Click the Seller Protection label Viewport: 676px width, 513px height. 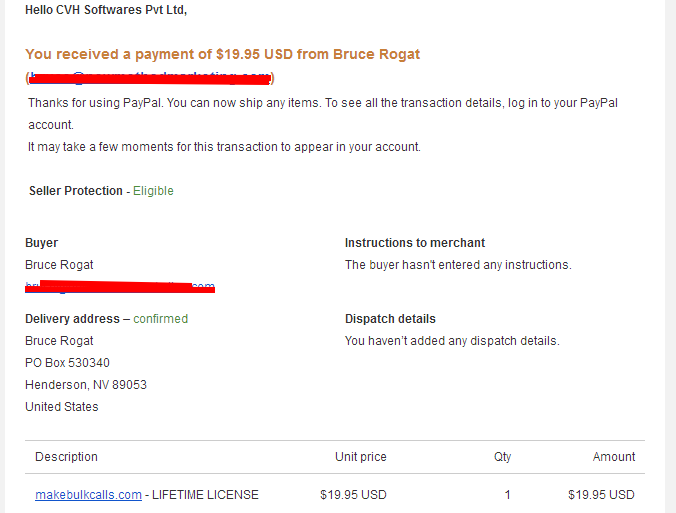[x=76, y=191]
